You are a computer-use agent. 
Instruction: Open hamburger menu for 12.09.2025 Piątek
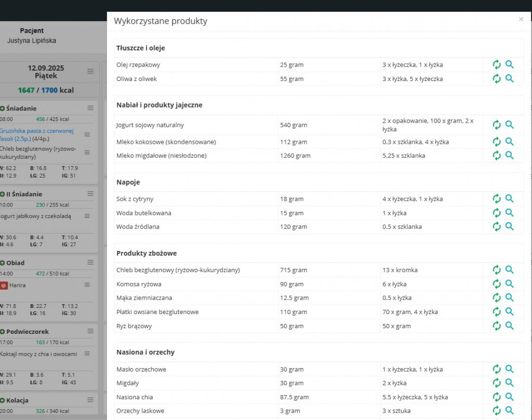tap(90, 71)
